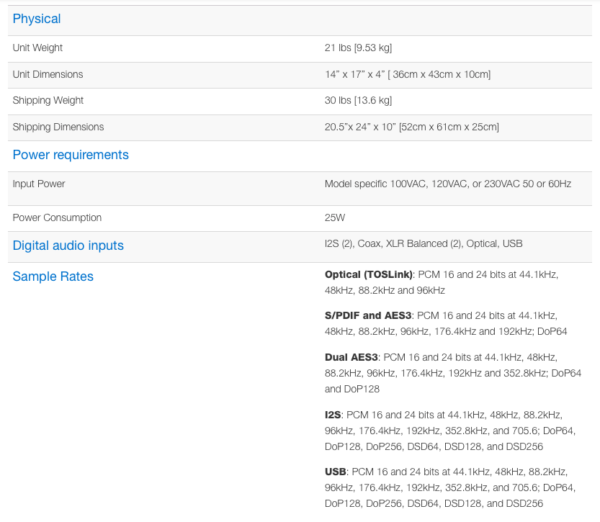Viewport: 600px width, 522px height.
Task: Click the Shipping Dimensions row label
Action: (58, 127)
